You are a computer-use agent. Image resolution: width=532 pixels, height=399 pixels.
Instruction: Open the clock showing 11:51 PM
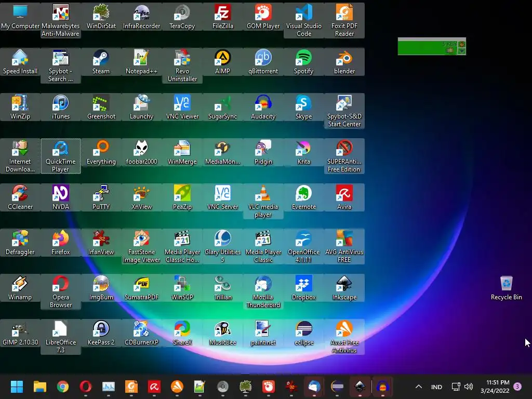tap(495, 387)
